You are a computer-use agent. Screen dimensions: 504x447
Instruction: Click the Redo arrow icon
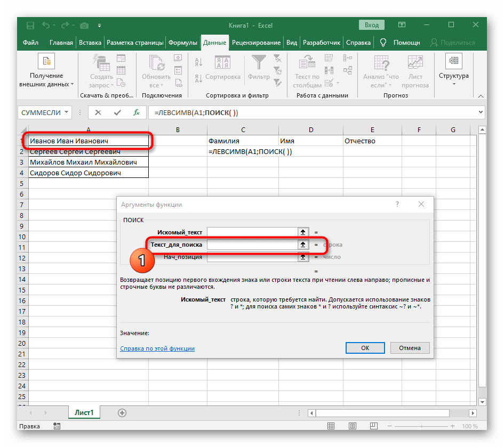[65, 25]
